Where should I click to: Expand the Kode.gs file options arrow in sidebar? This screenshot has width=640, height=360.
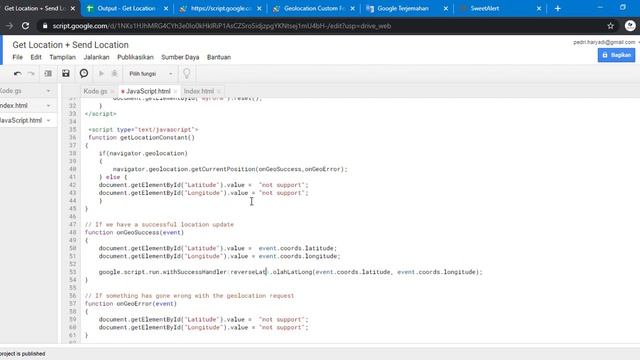click(49, 91)
